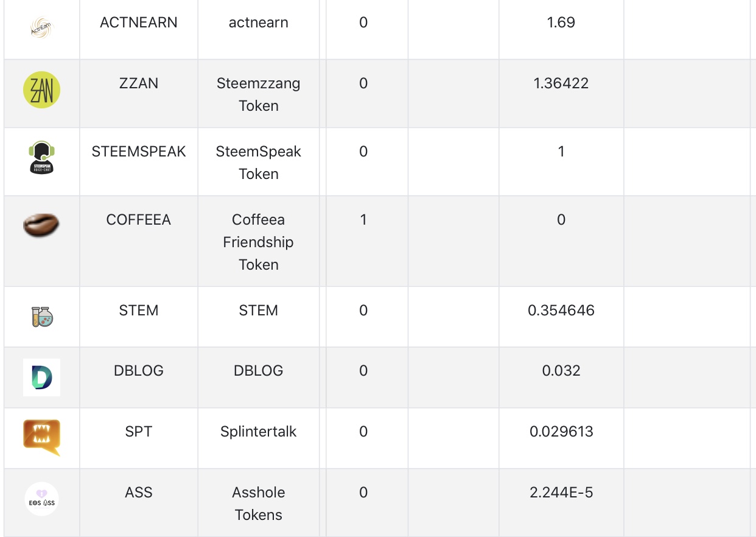Click the 2.244E-5 ASS balance value

(561, 493)
